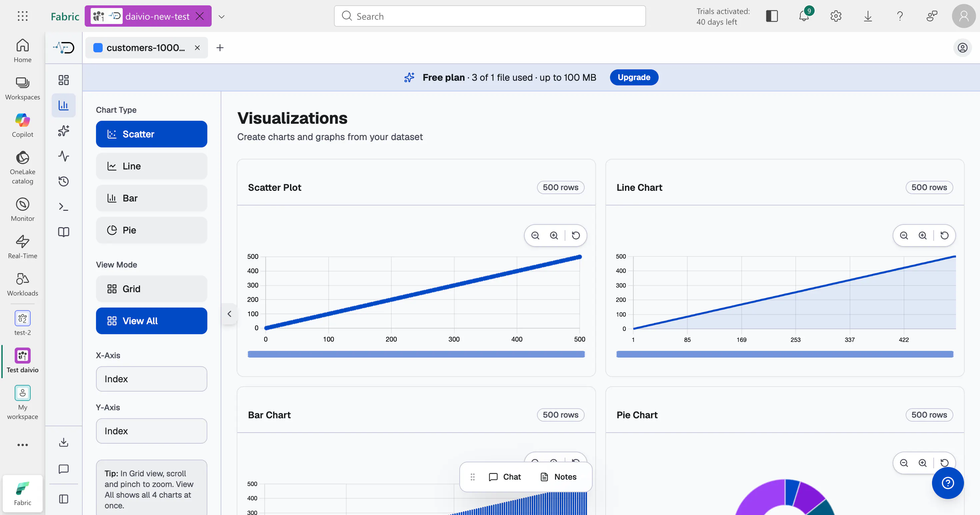Reset zoom on the Scatter Plot

click(576, 235)
